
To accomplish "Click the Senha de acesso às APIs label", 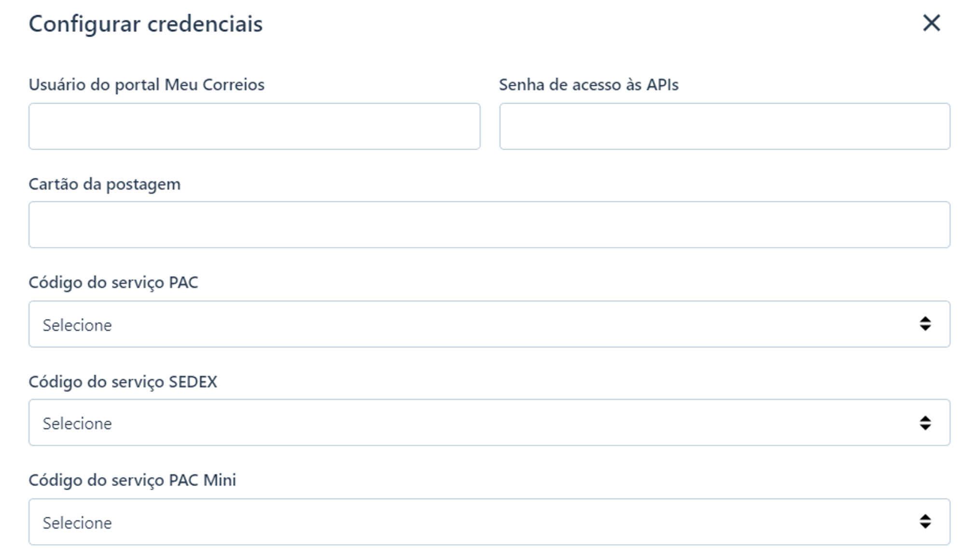I will pyautogui.click(x=589, y=85).
